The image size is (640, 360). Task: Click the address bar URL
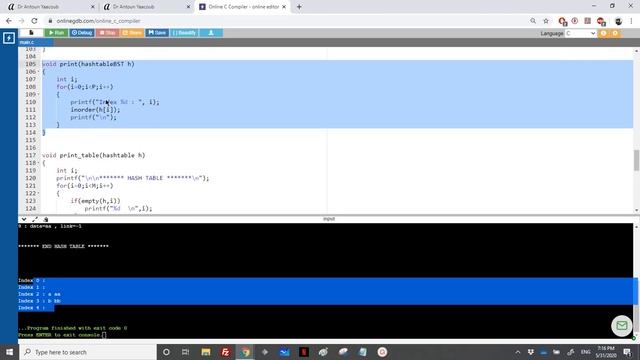coord(98,21)
